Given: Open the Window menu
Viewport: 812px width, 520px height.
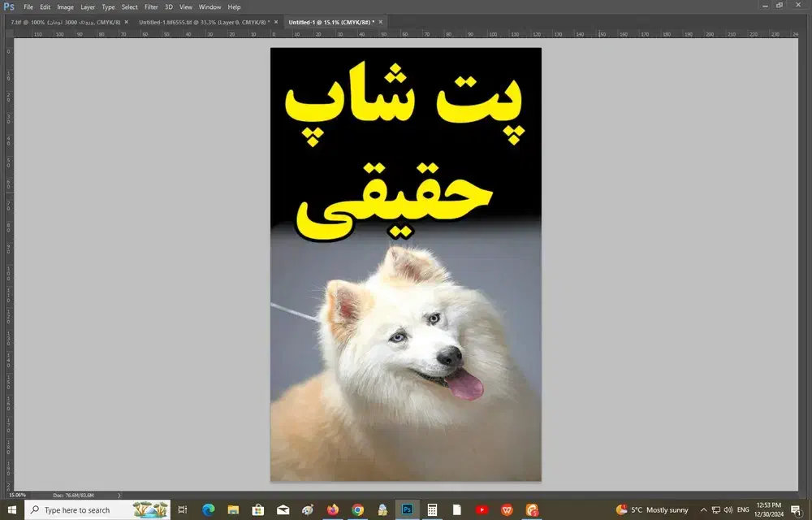Looking at the screenshot, I should [209, 6].
